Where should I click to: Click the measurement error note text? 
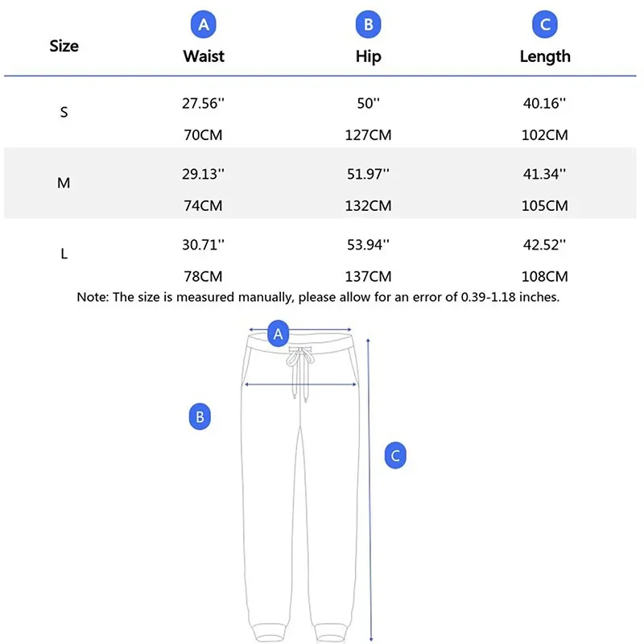(318, 297)
